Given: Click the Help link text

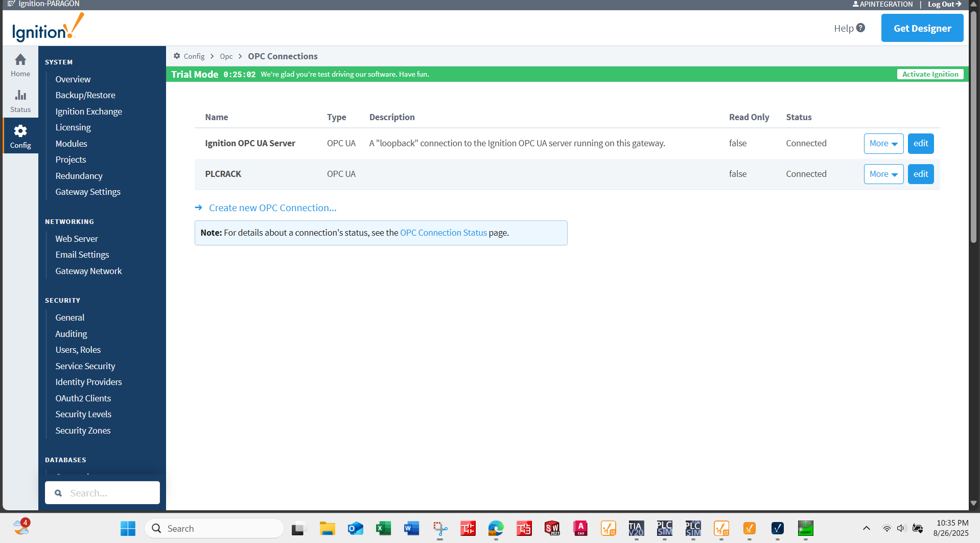Looking at the screenshot, I should click(844, 28).
